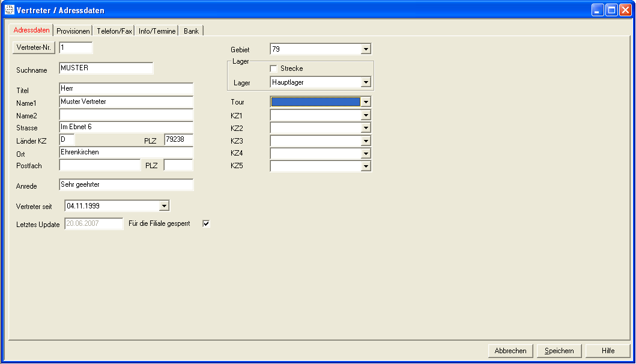Click the Abbrechen button
Screen dimensions: 636x364
coord(510,351)
